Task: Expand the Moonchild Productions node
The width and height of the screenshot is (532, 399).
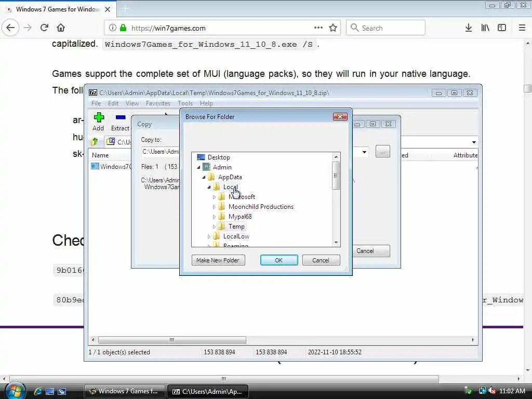Action: click(214, 207)
